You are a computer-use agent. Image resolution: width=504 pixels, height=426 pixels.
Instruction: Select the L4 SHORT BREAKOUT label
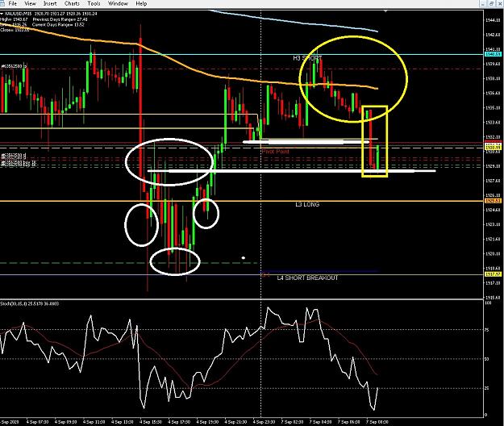point(307,278)
